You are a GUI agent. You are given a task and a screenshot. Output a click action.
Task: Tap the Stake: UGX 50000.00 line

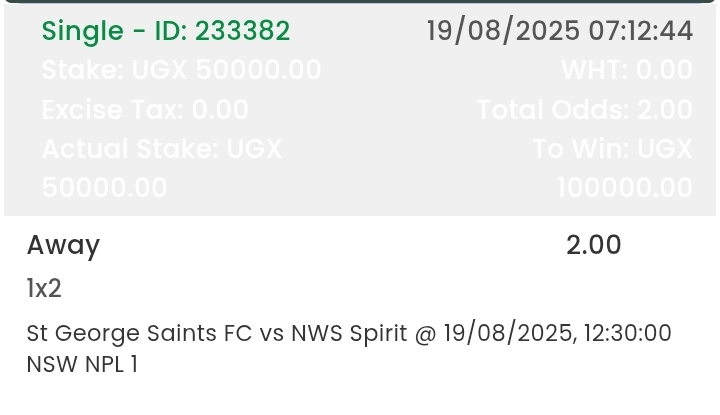point(181,70)
